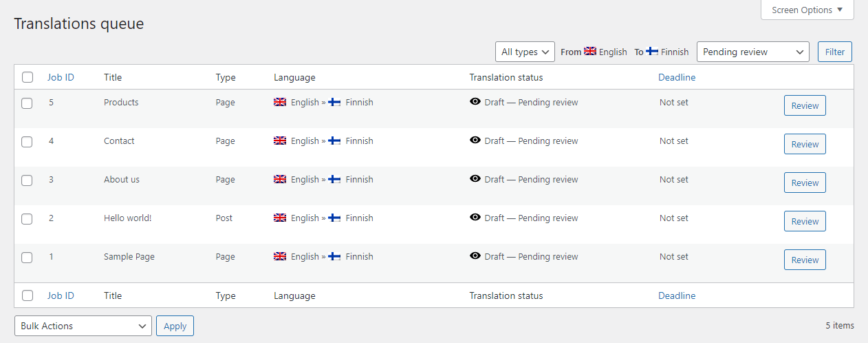Click the eye icon in the Products row
The image size is (868, 343).
tap(475, 102)
